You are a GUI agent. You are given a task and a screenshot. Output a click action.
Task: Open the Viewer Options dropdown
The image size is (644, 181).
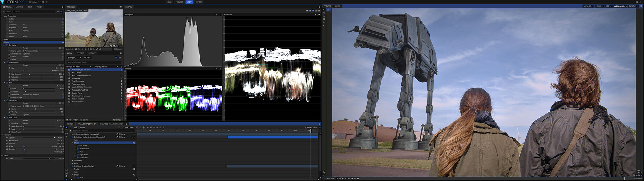point(633,6)
